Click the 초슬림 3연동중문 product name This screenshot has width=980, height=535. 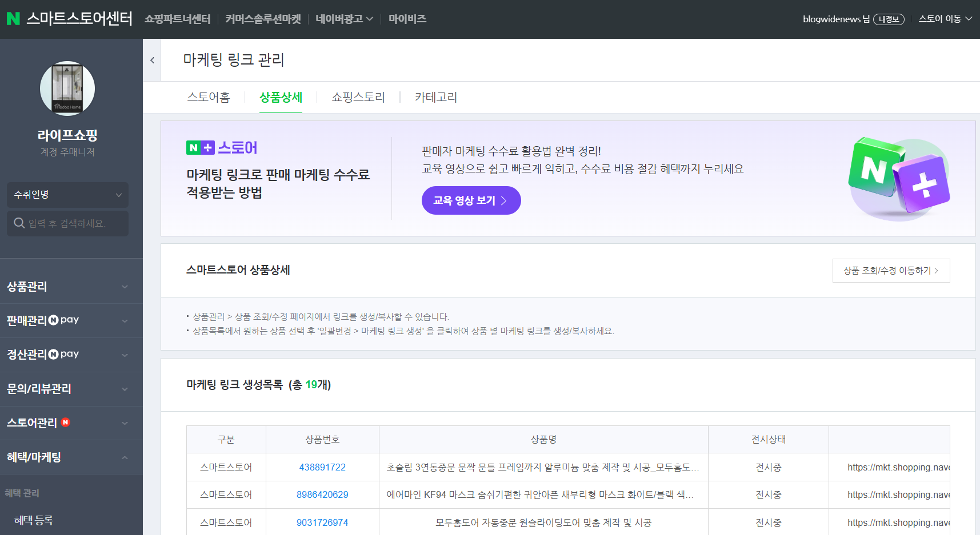pyautogui.click(x=543, y=467)
